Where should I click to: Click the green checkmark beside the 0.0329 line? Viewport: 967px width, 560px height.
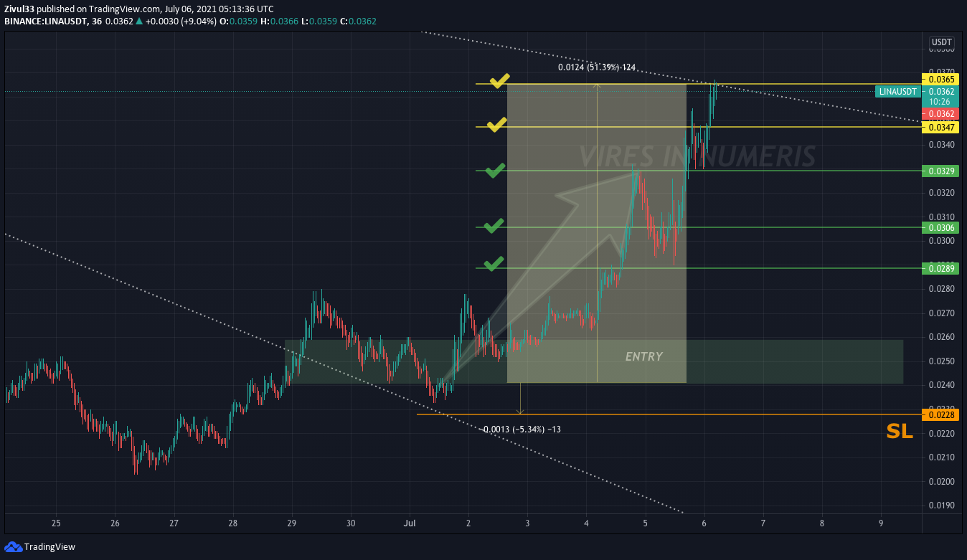(495, 170)
